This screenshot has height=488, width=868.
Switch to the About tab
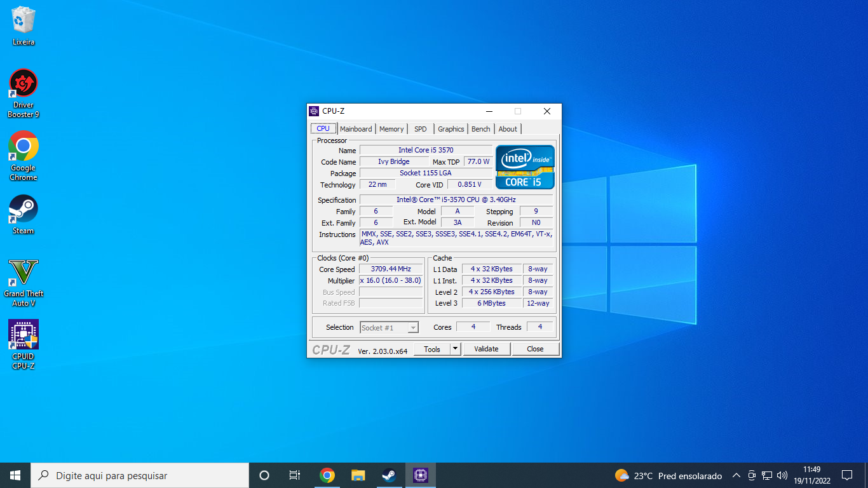tap(508, 129)
